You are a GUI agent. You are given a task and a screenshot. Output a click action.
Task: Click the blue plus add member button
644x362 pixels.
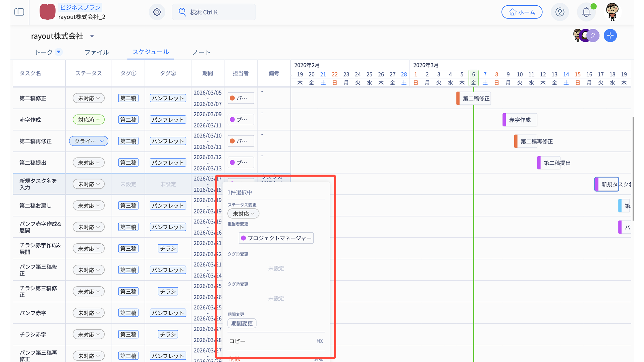[x=610, y=36]
